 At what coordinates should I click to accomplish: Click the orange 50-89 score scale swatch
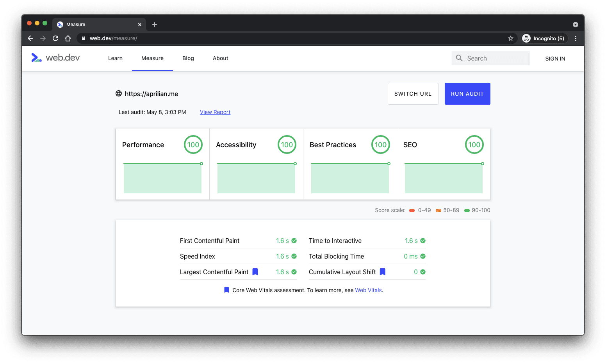tap(438, 211)
